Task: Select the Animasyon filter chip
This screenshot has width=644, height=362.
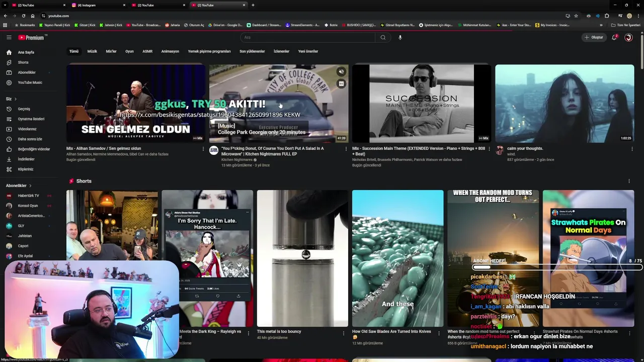Action: (170, 51)
